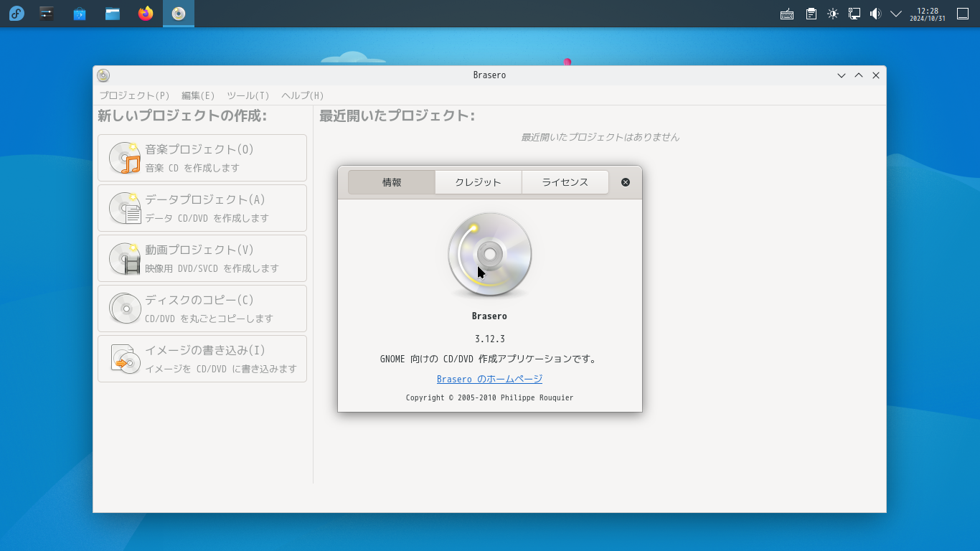
Task: Click the Brasero icon in the title bar
Action: coord(103,75)
